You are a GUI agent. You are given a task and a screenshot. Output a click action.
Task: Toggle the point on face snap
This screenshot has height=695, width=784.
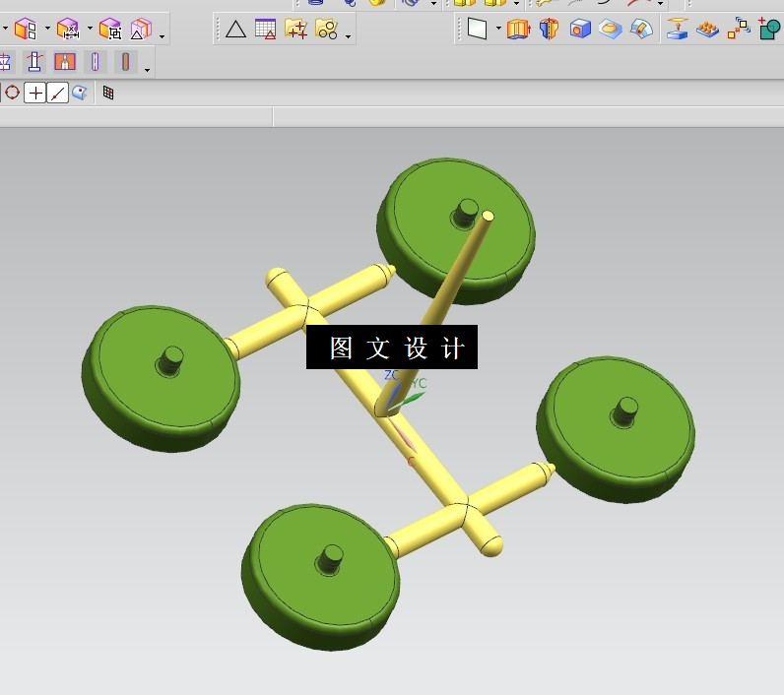[x=80, y=93]
